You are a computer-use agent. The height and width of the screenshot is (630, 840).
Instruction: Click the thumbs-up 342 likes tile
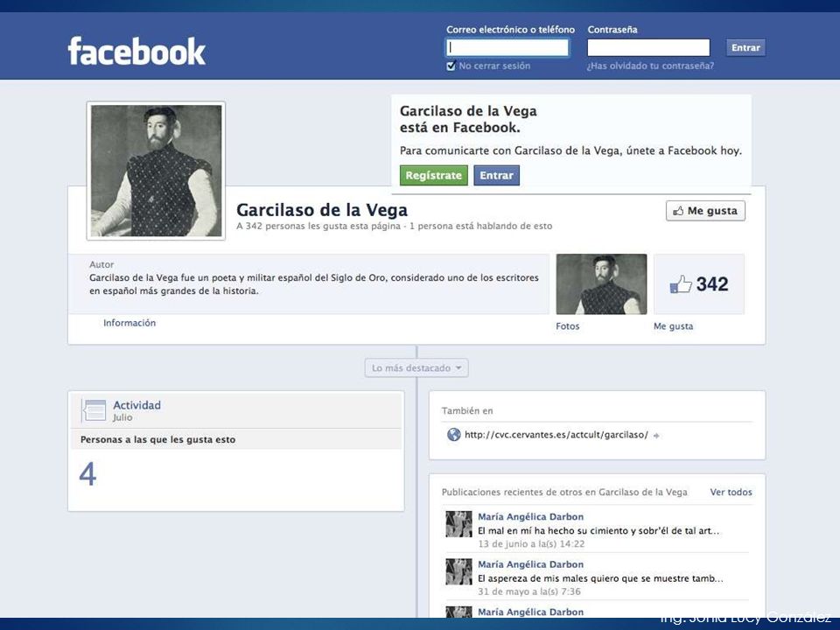click(699, 283)
